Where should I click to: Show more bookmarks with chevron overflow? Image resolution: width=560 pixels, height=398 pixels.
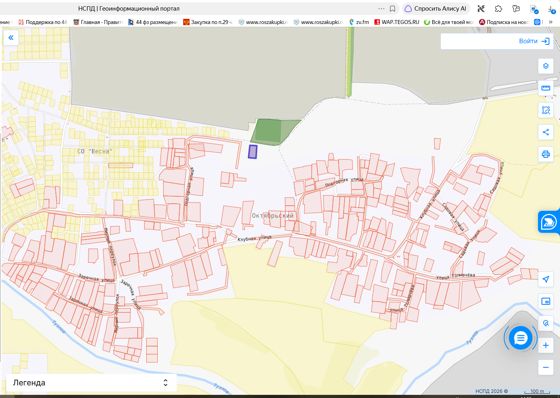(x=550, y=22)
